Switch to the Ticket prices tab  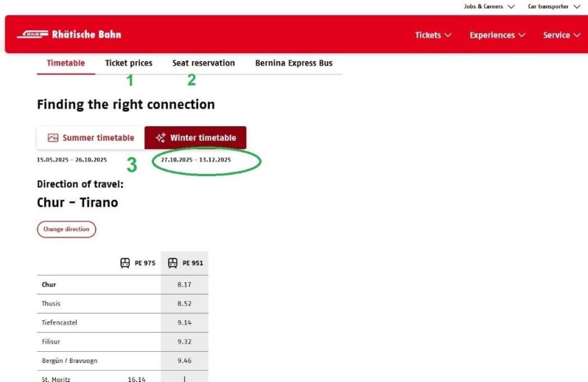tap(129, 63)
